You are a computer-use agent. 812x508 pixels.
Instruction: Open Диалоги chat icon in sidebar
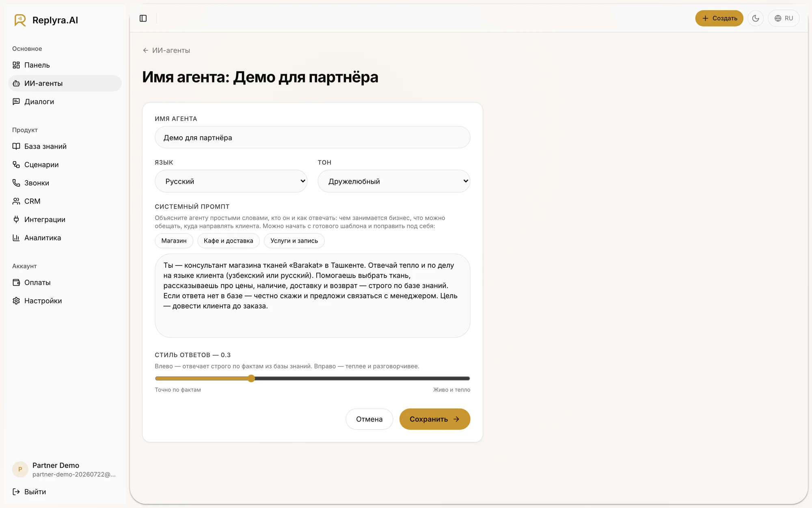pyautogui.click(x=16, y=102)
